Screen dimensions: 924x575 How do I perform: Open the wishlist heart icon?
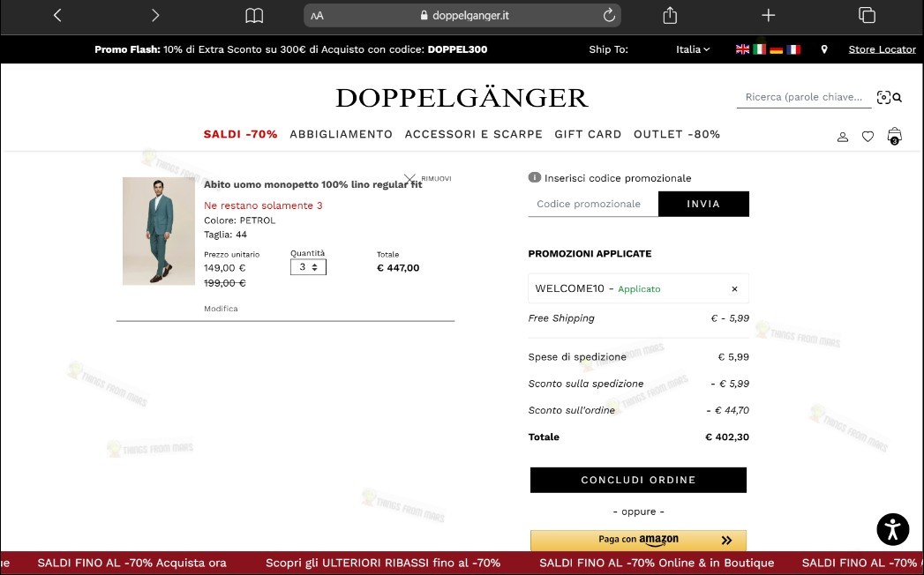coord(868,137)
